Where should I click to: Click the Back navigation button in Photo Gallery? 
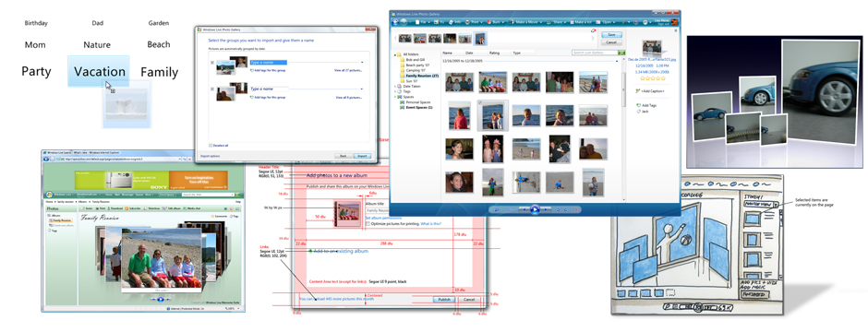(x=396, y=22)
